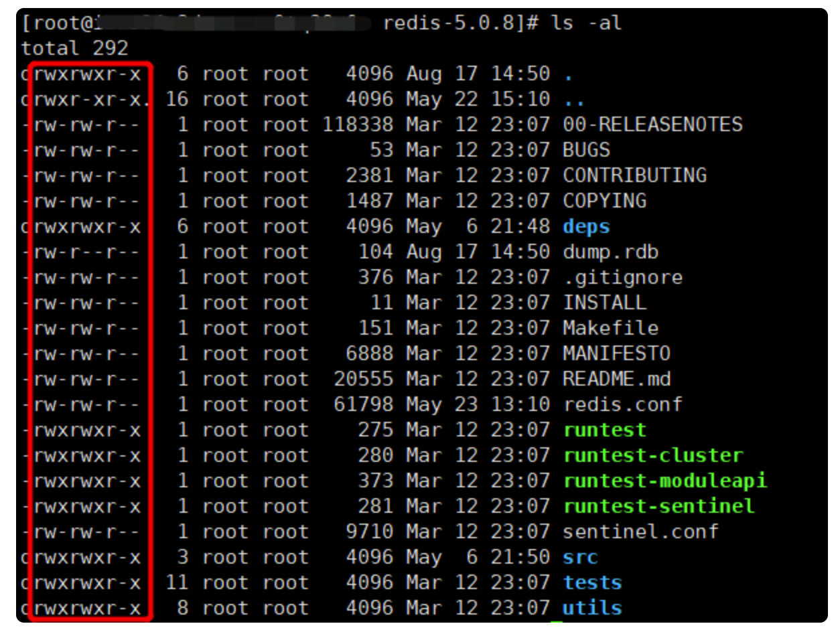Select the size value 9710
The width and height of the screenshot is (840, 632).
[370, 532]
